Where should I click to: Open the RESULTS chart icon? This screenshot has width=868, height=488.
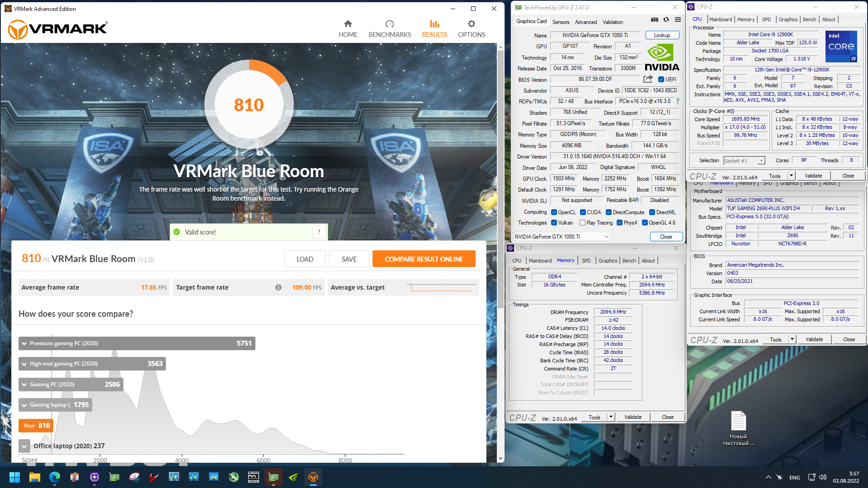click(x=434, y=24)
